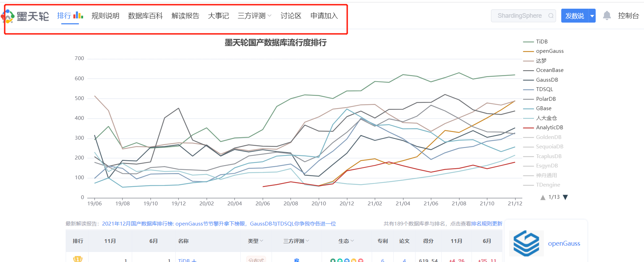Toggle GaussDB series in the legend
Image resolution: width=644 pixels, height=262 pixels.
click(x=541, y=80)
